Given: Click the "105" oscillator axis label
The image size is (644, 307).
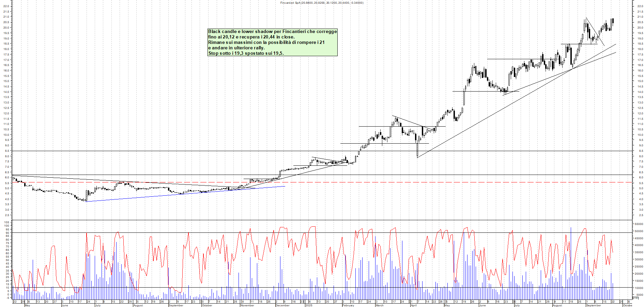Looking at the screenshot, I should pyautogui.click(x=7, y=222).
